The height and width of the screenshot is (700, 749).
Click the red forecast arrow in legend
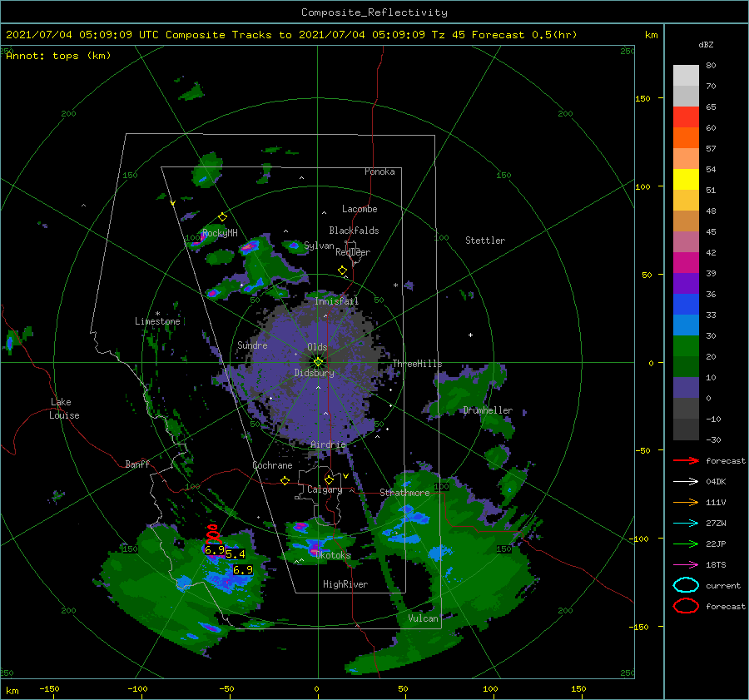coord(686,460)
